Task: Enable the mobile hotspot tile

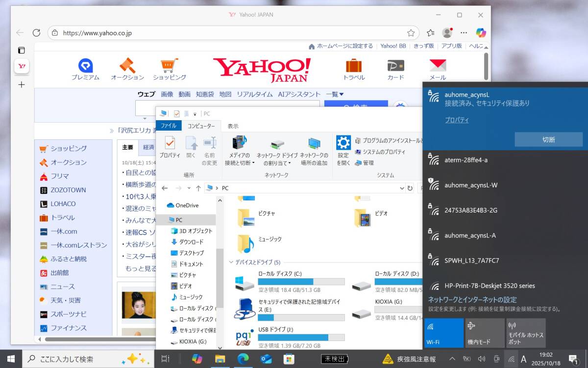Action: [526, 333]
